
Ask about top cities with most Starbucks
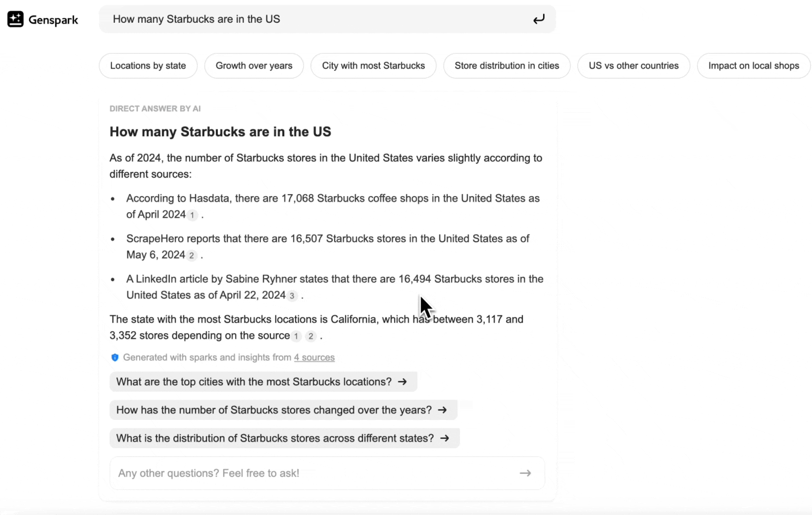[x=262, y=382]
